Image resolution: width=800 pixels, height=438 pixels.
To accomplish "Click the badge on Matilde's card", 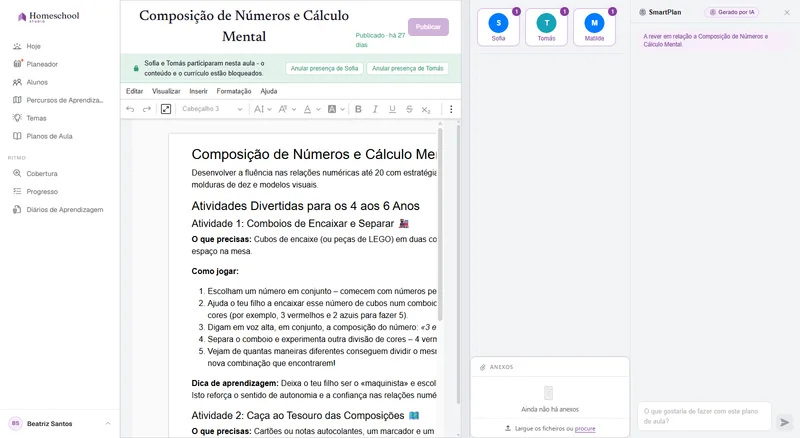I will pyautogui.click(x=612, y=11).
